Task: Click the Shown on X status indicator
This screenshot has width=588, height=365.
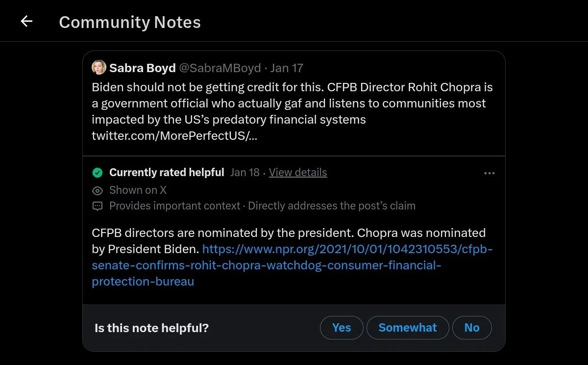Action: point(138,190)
